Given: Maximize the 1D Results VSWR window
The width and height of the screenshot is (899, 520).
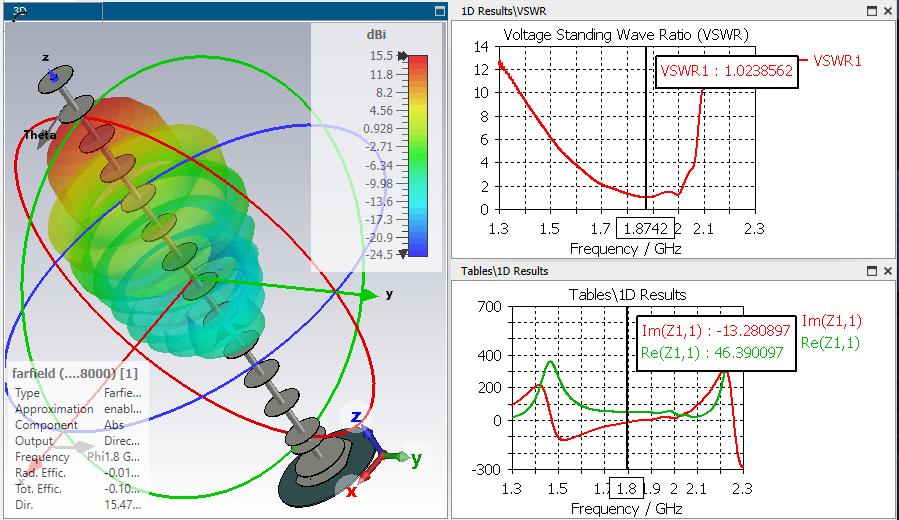Looking at the screenshot, I should coord(872,11).
